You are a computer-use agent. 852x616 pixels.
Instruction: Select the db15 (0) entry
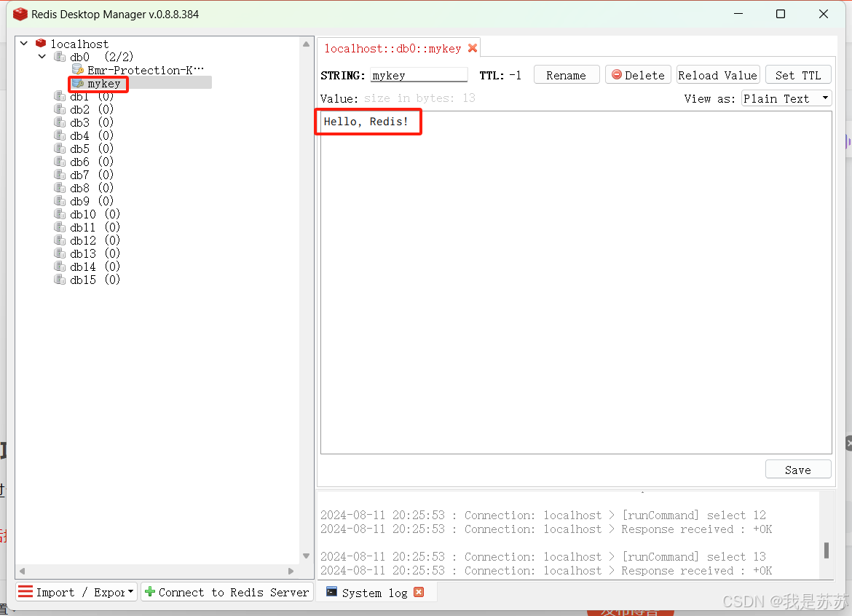pyautogui.click(x=95, y=280)
